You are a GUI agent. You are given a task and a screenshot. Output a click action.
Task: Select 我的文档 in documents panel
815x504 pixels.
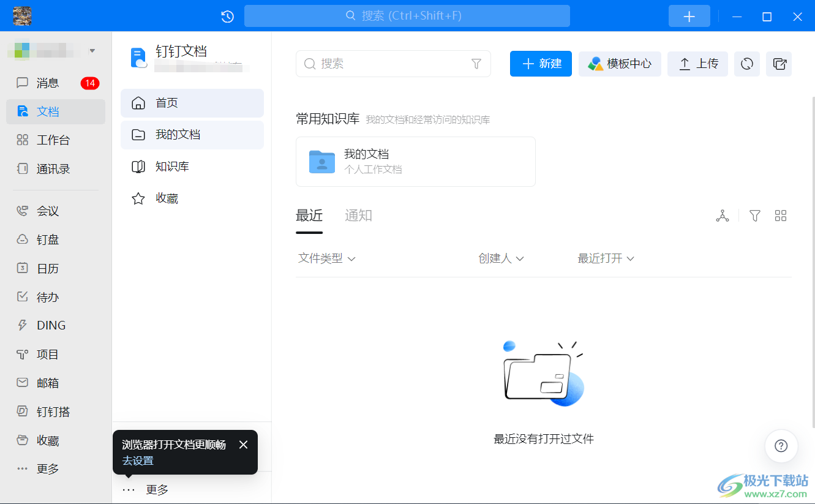(x=192, y=135)
